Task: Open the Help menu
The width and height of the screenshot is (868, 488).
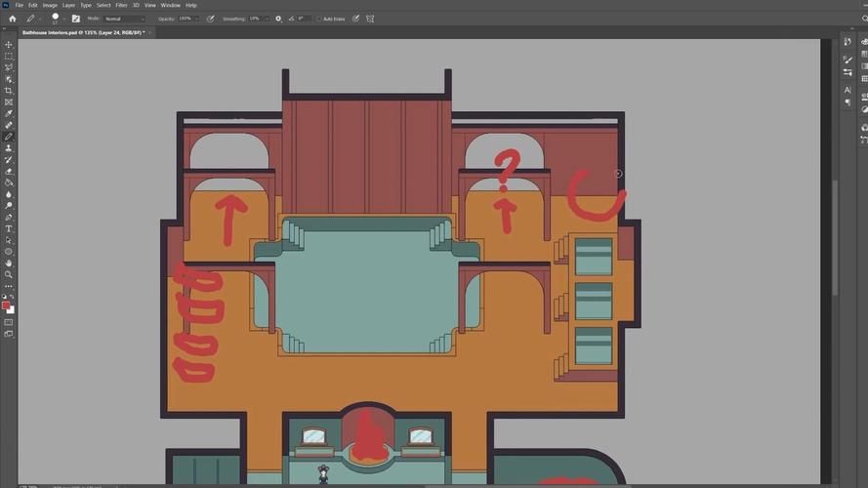Action: coord(191,5)
